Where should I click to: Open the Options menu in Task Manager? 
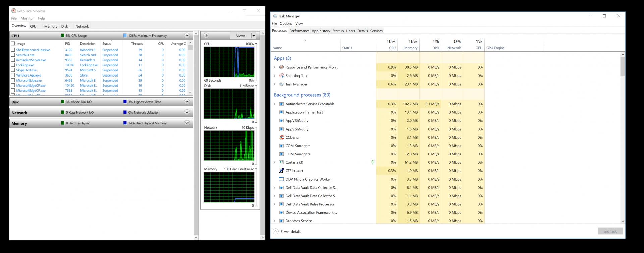tap(286, 23)
